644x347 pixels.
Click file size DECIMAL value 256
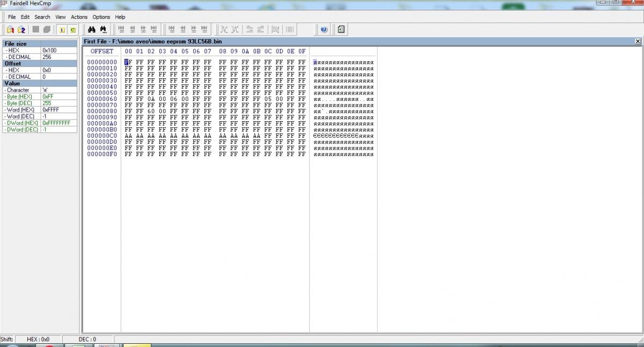59,57
